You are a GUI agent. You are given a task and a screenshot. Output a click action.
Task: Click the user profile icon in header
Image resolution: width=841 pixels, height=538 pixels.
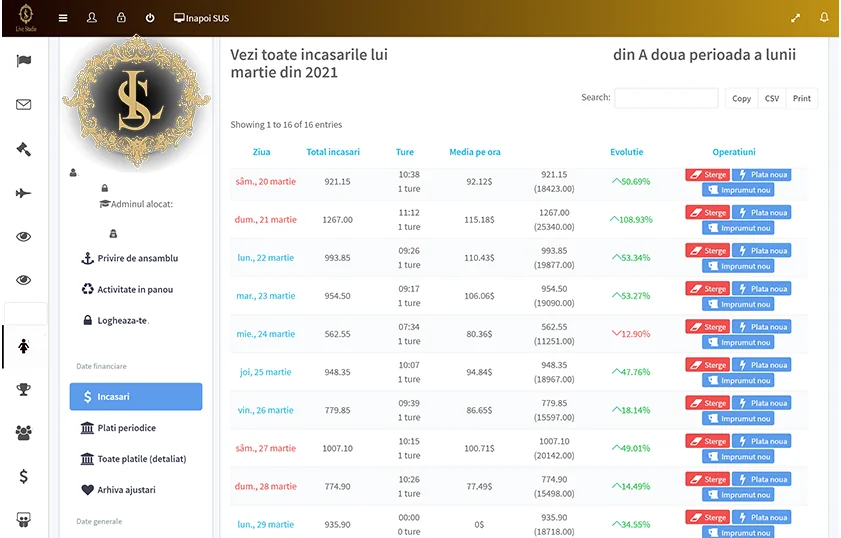click(92, 18)
